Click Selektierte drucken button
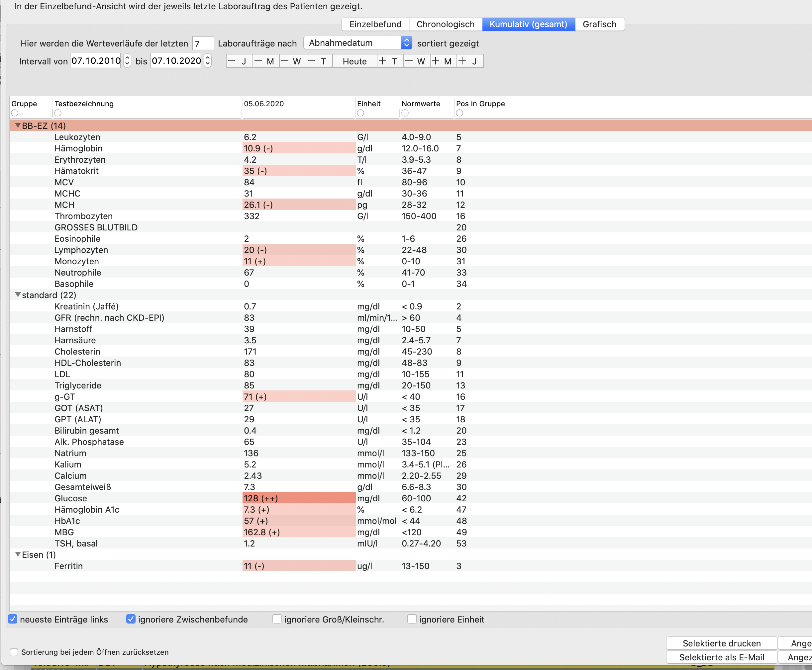This screenshot has height=670, width=812. coord(721,643)
